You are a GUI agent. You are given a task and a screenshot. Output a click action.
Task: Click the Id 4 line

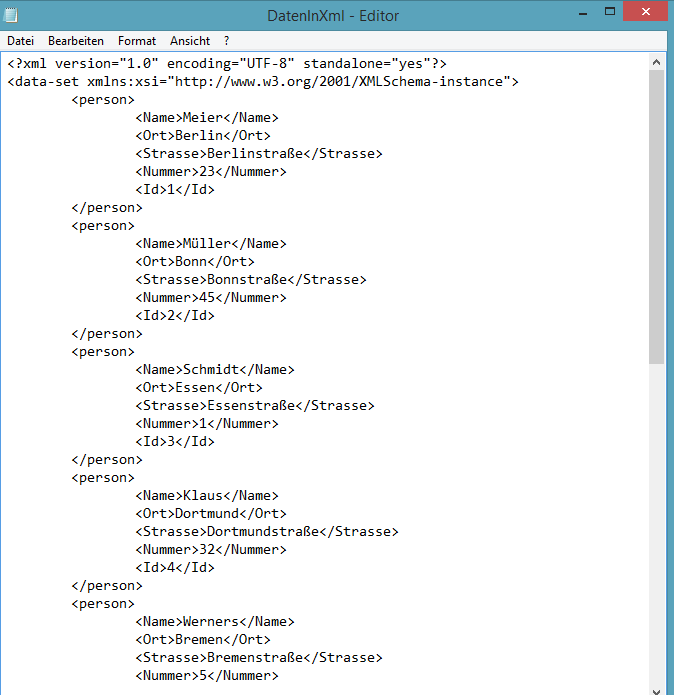175,567
